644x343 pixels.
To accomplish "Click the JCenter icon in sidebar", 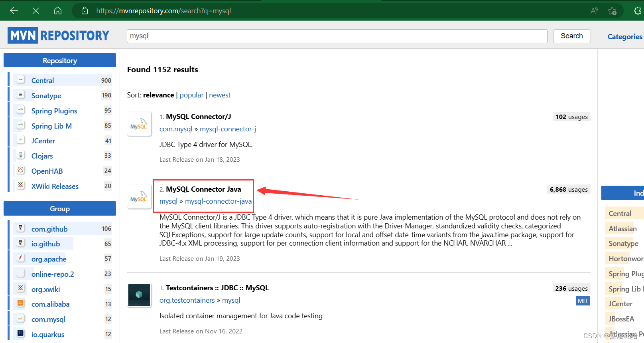I will tap(21, 140).
